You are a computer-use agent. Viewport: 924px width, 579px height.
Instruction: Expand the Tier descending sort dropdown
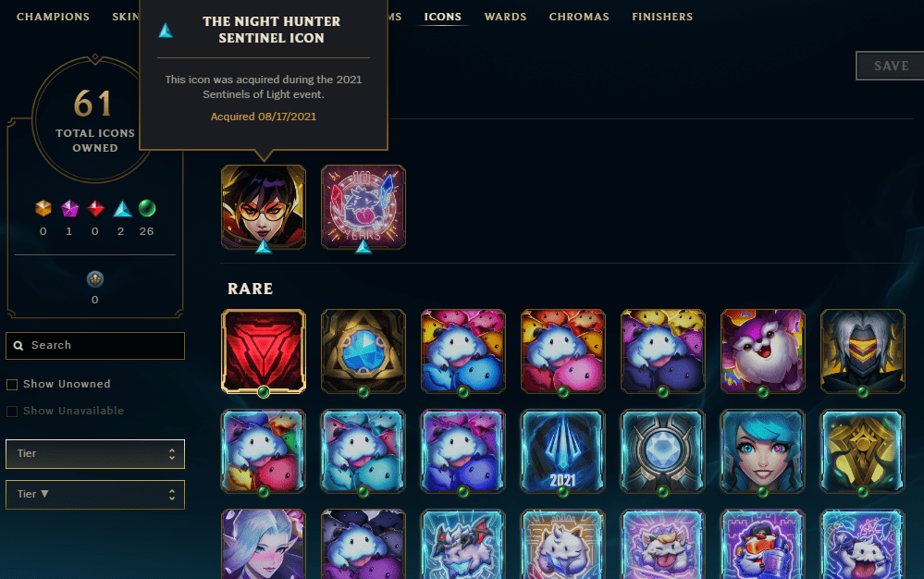click(95, 494)
